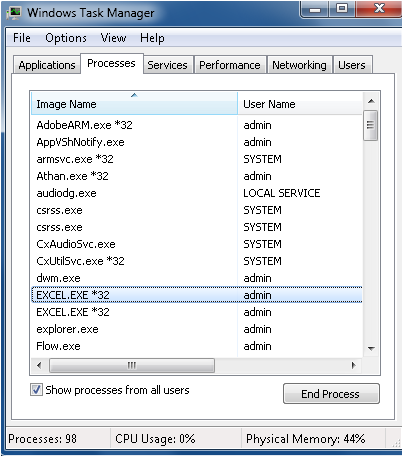The height and width of the screenshot is (457, 403).
Task: Click the Task Manager title bar icon
Action: pyautogui.click(x=14, y=13)
